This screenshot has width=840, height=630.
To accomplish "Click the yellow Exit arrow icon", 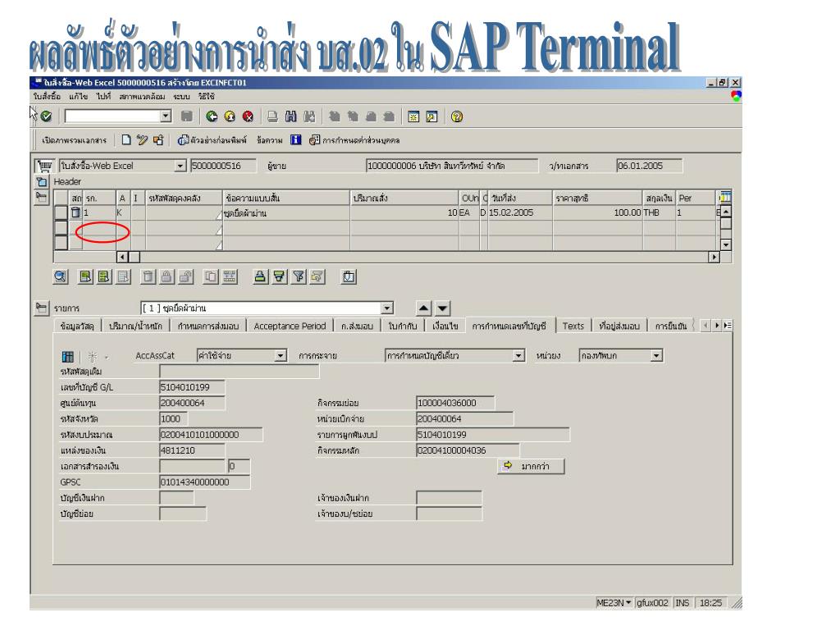I will pos(230,116).
